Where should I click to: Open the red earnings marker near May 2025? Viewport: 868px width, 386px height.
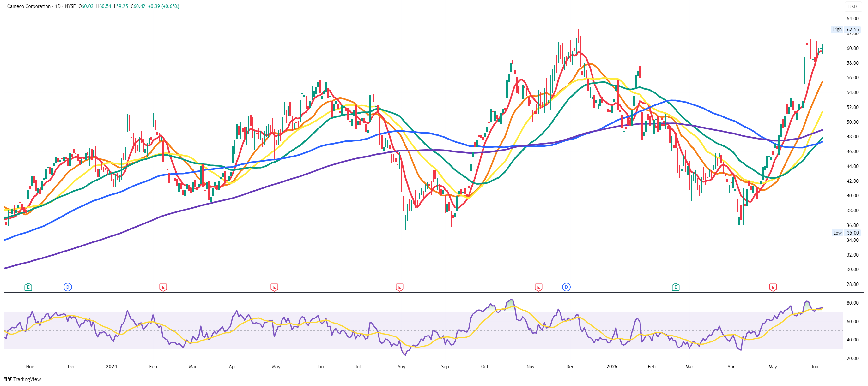[773, 287]
